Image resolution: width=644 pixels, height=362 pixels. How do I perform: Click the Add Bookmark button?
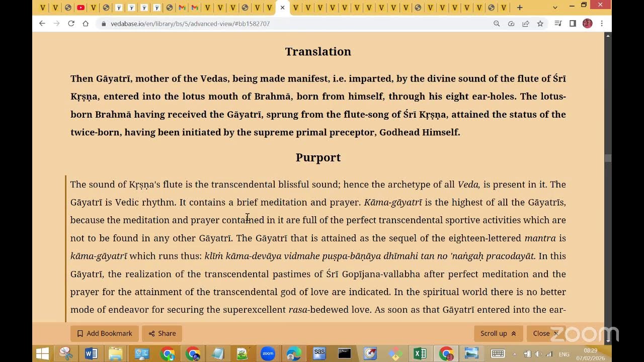point(104,333)
